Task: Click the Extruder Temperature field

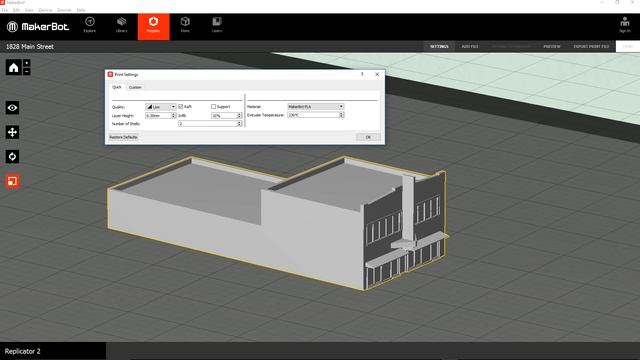Action: (313, 115)
